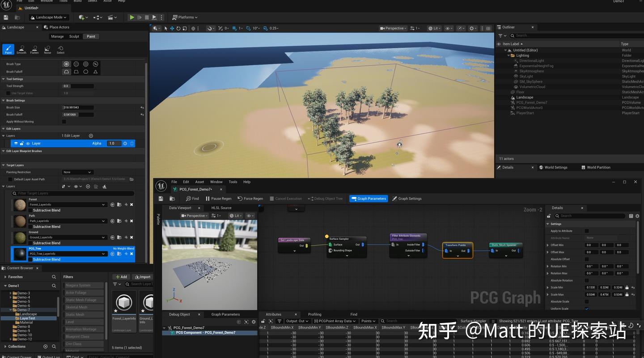The height and width of the screenshot is (358, 644).
Task: Remove Forest_LayerInfo with the X icon
Action: pyautogui.click(x=131, y=205)
